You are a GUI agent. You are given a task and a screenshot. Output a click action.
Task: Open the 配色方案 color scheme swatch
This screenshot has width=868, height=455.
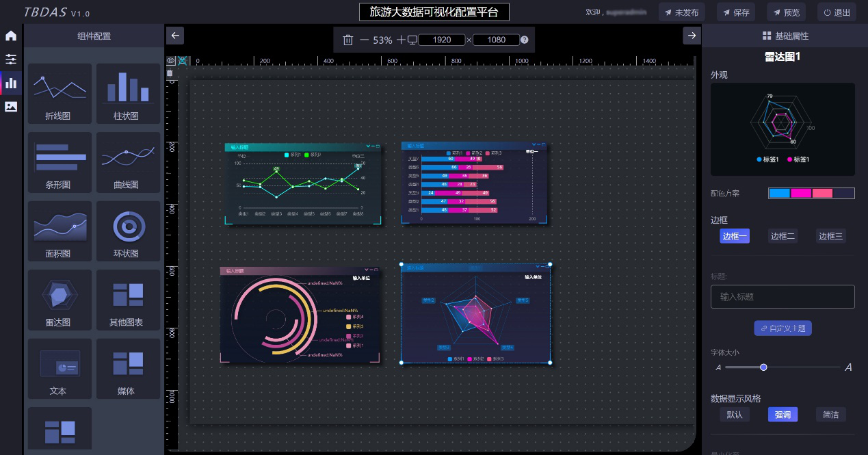pos(811,193)
